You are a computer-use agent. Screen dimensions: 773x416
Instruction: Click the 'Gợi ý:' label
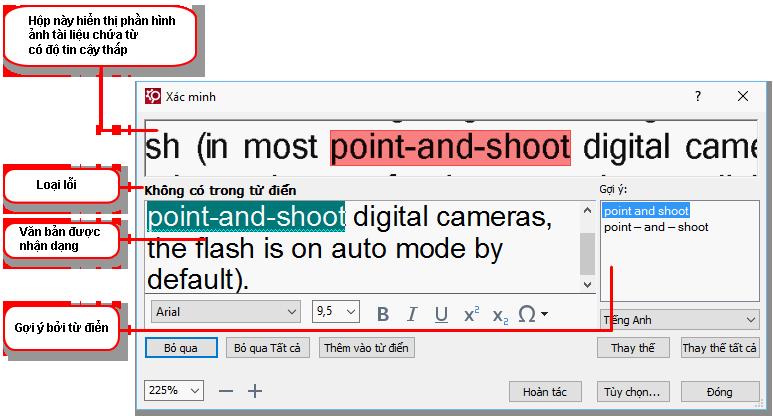tap(613, 189)
